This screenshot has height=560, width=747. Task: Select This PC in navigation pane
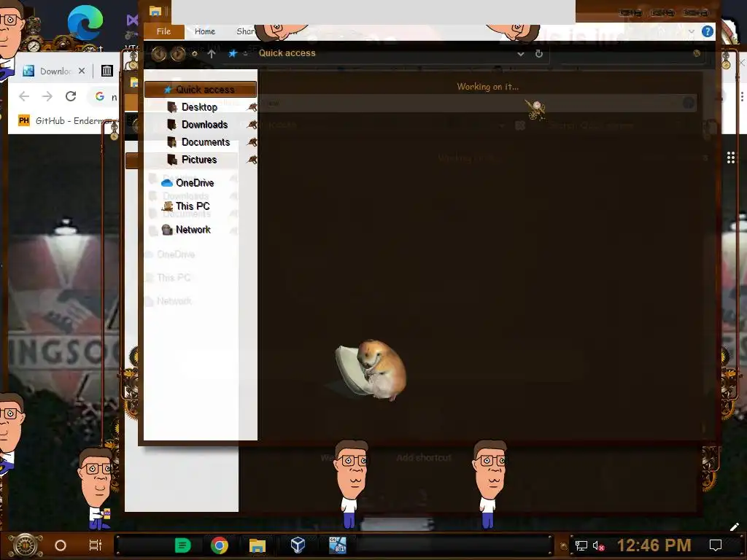(186, 206)
